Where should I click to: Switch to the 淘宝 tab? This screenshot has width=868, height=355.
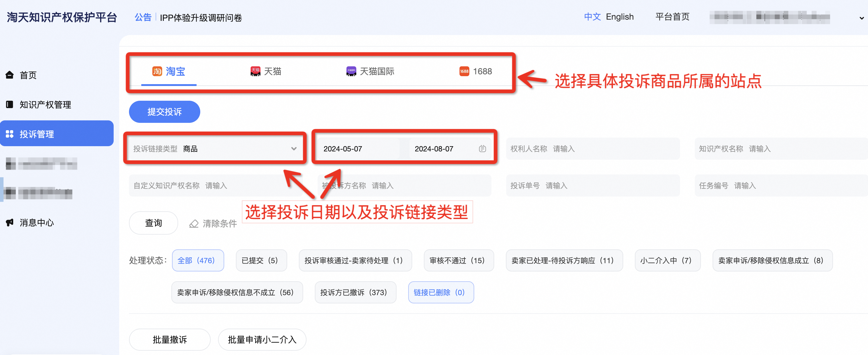click(x=169, y=72)
